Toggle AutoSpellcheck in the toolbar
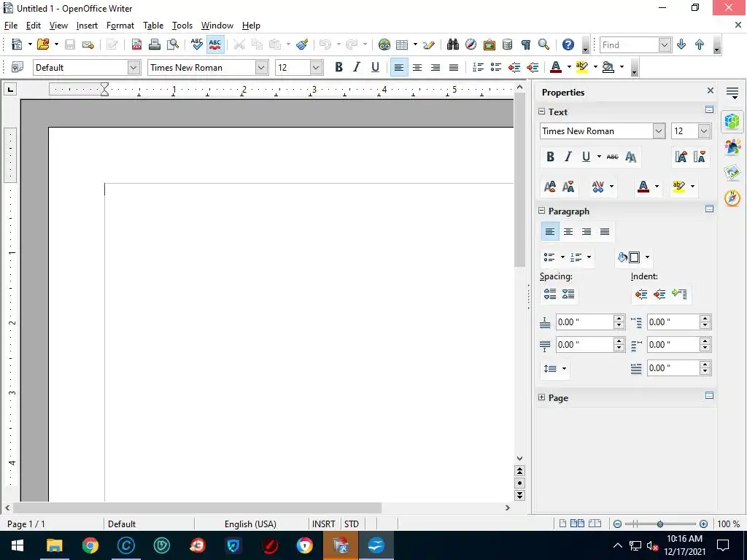The height and width of the screenshot is (560, 747). click(x=215, y=44)
